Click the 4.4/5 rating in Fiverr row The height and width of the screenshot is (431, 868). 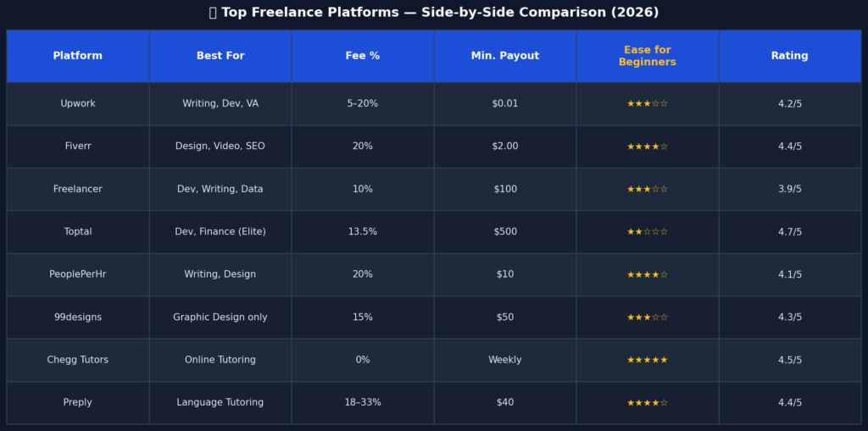pos(790,146)
